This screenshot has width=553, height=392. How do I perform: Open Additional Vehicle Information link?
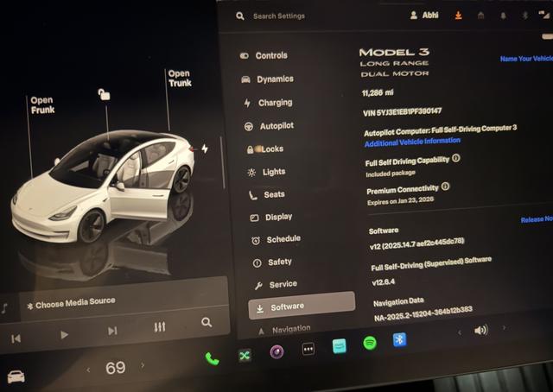pos(412,142)
